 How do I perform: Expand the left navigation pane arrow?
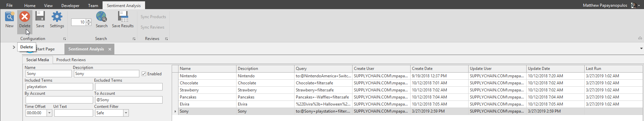pyautogui.click(x=14, y=47)
